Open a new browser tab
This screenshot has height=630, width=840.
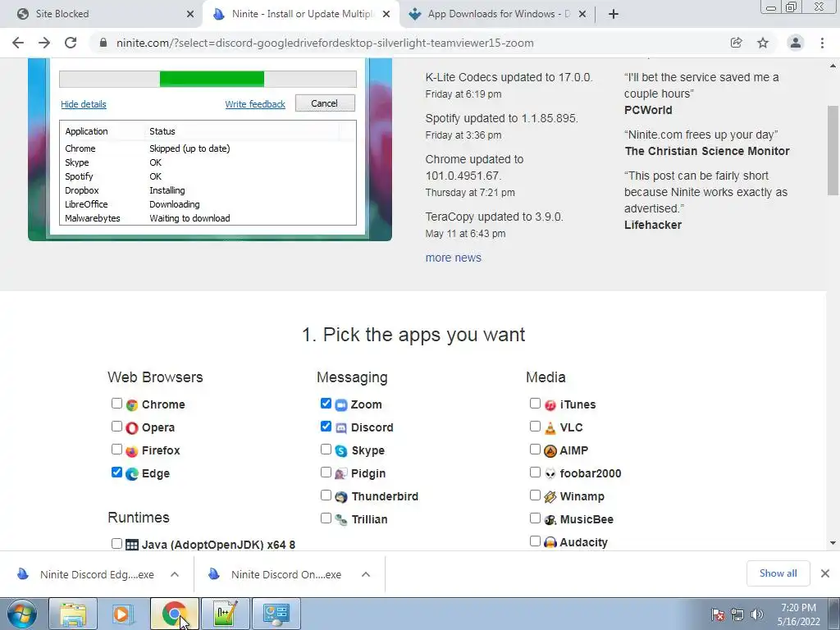pos(614,14)
